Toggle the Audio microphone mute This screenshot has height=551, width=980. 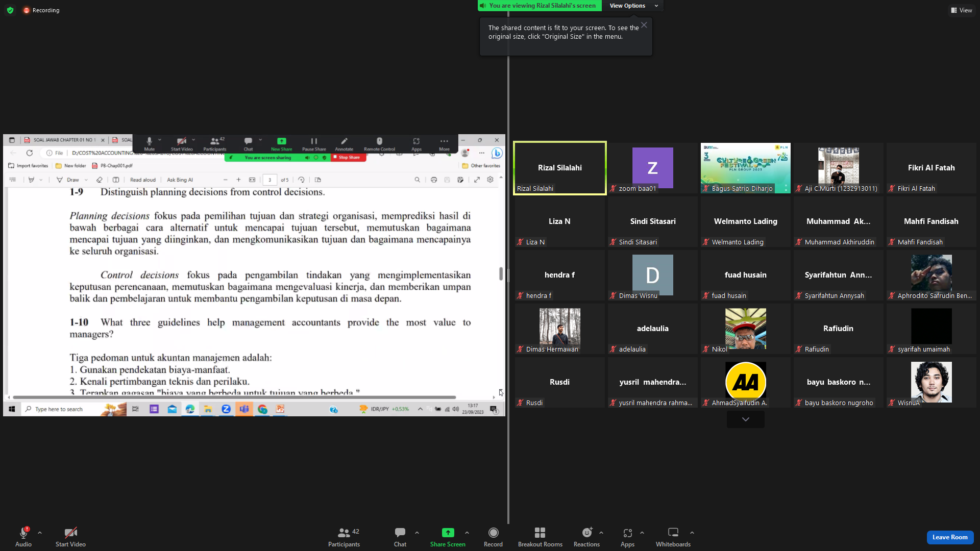(x=23, y=537)
